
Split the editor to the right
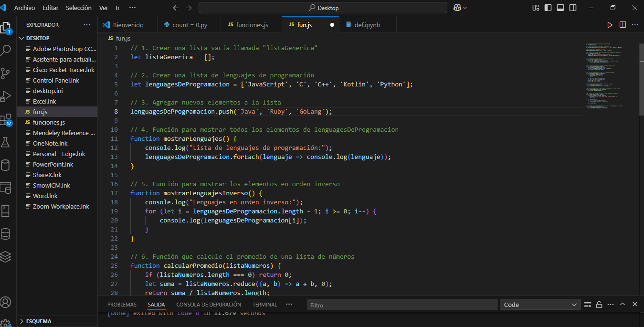[623, 25]
